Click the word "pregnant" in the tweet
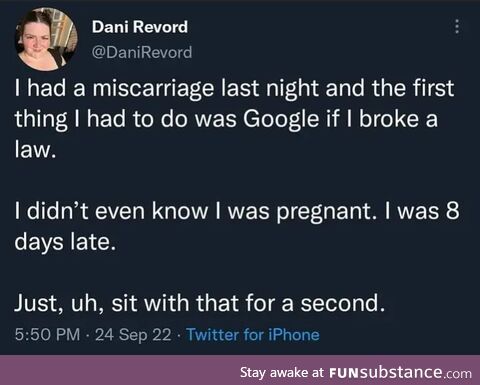The image size is (480, 385). pyautogui.click(x=324, y=212)
